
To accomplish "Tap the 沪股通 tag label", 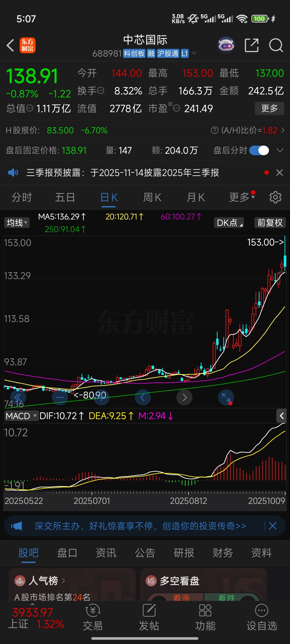I will [x=168, y=53].
